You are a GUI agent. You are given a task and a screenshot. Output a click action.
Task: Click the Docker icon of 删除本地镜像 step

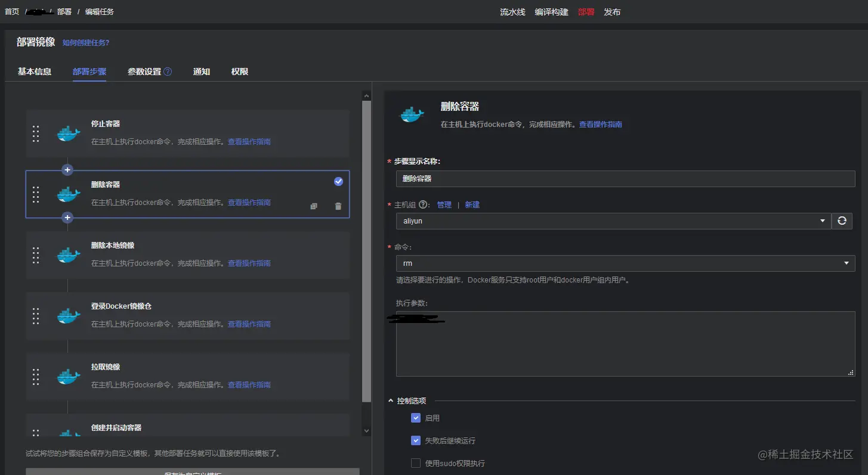(69, 255)
